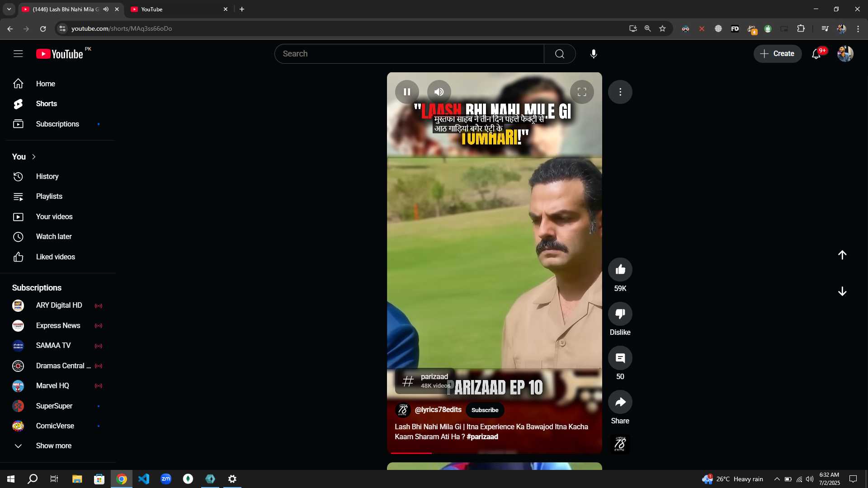The image size is (868, 488).
Task: Open weather widget 26°C Heavy rain
Action: pyautogui.click(x=732, y=479)
